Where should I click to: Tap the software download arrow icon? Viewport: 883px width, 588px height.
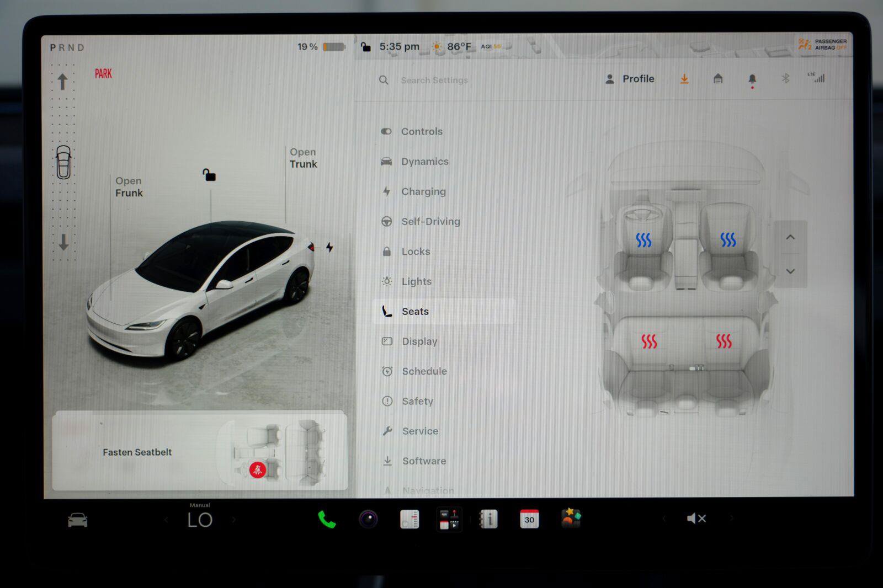coord(684,79)
